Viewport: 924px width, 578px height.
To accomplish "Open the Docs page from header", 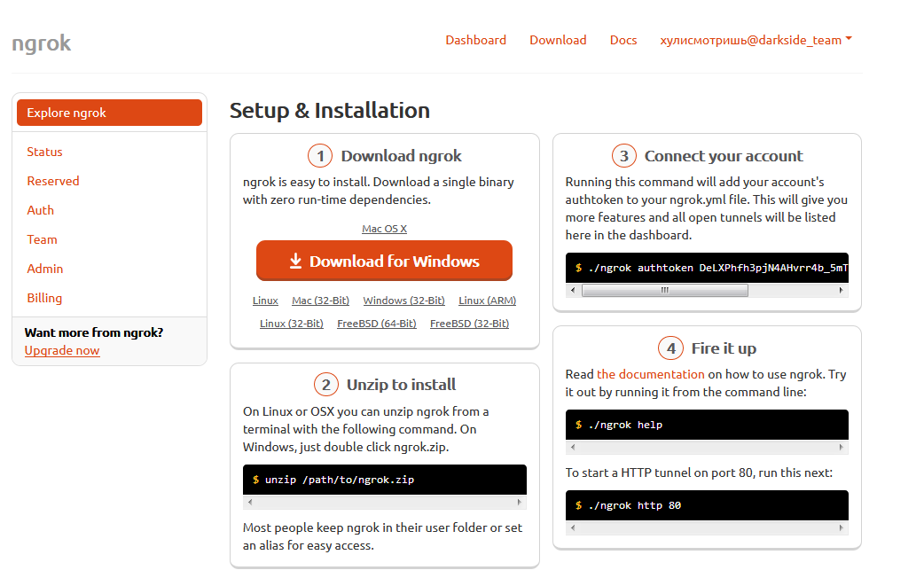I will point(623,40).
